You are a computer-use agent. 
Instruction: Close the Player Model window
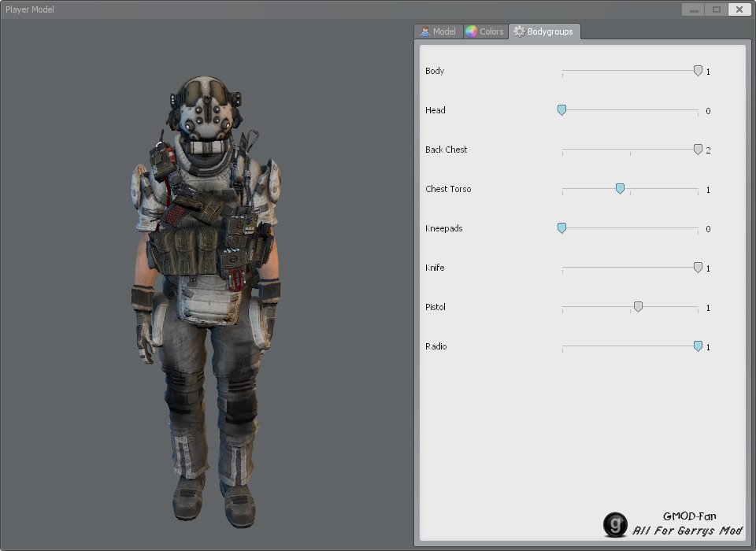pyautogui.click(x=739, y=9)
